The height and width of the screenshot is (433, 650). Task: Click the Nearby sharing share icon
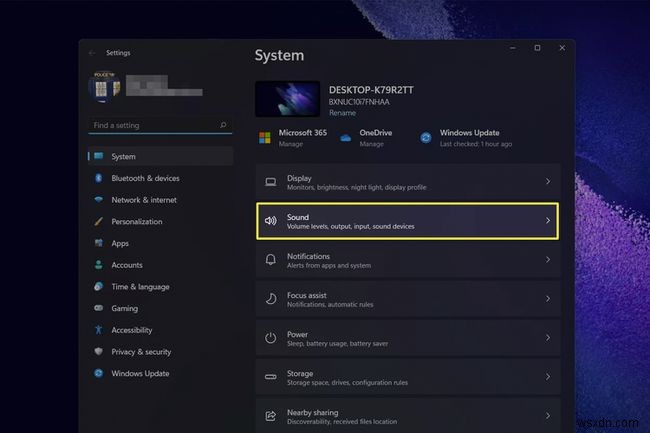coord(271,416)
